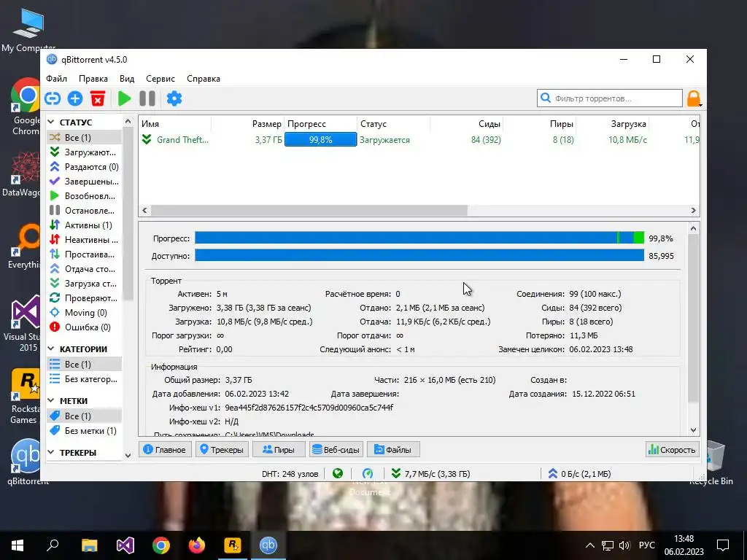Select the Завершены status filter
The width and height of the screenshot is (747, 560).
tap(84, 182)
